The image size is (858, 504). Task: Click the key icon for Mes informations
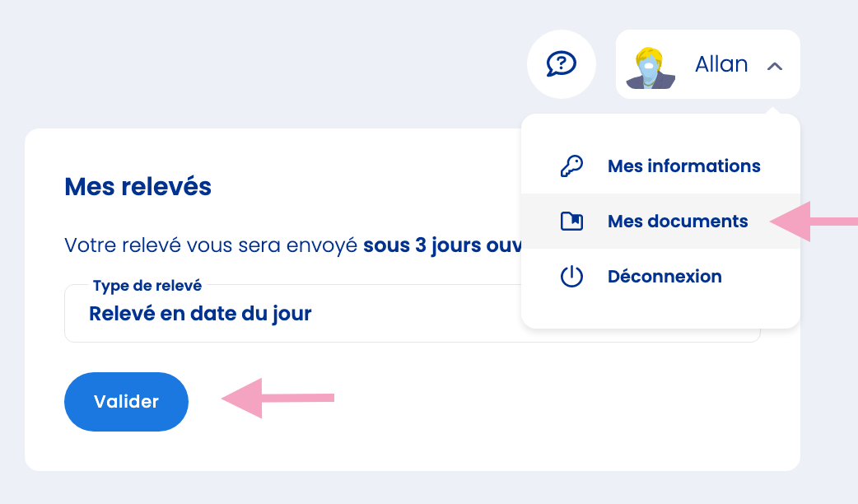coord(571,166)
